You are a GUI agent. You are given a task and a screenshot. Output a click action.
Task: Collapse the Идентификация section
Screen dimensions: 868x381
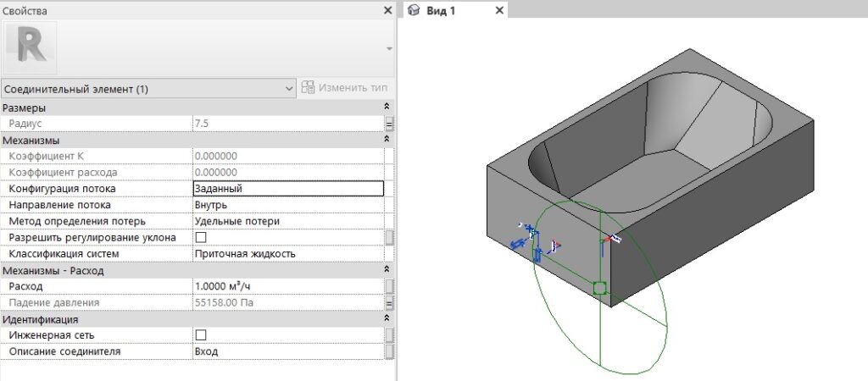[387, 319]
